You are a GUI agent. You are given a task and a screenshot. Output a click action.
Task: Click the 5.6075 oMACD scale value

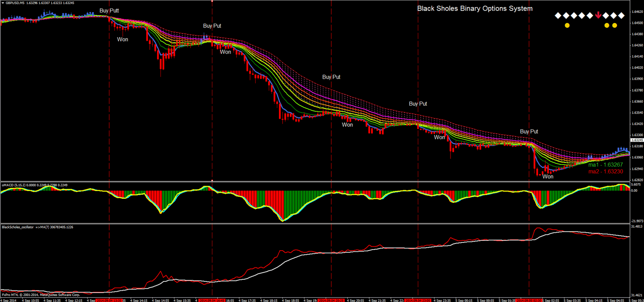[x=636, y=185]
